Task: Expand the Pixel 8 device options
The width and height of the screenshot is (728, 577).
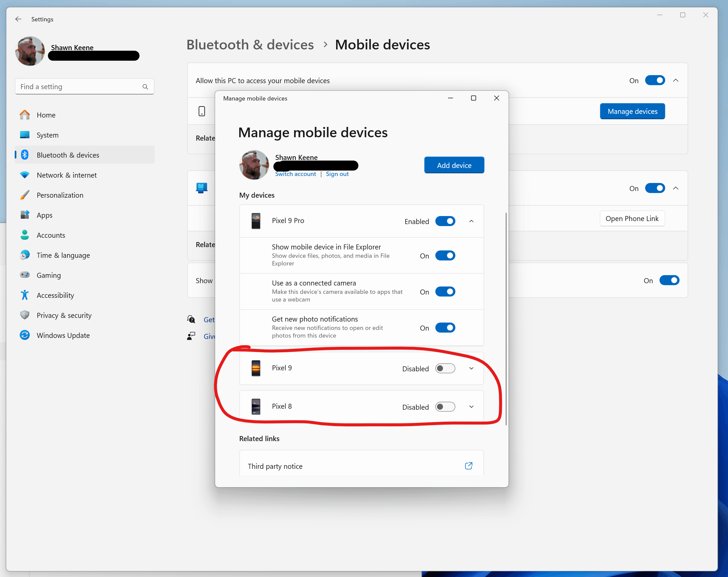Action: [471, 407]
